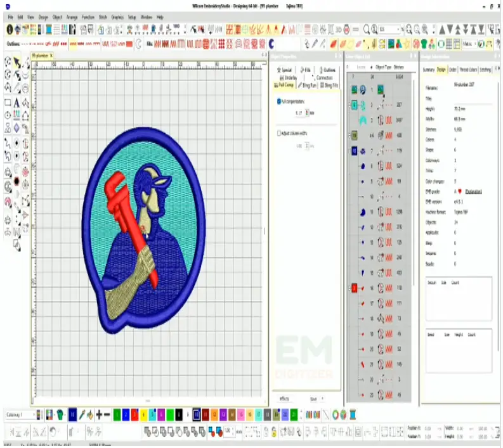Click the blue diamond tool in left toolbox
The width and height of the screenshot is (503, 448).
click(x=16, y=128)
